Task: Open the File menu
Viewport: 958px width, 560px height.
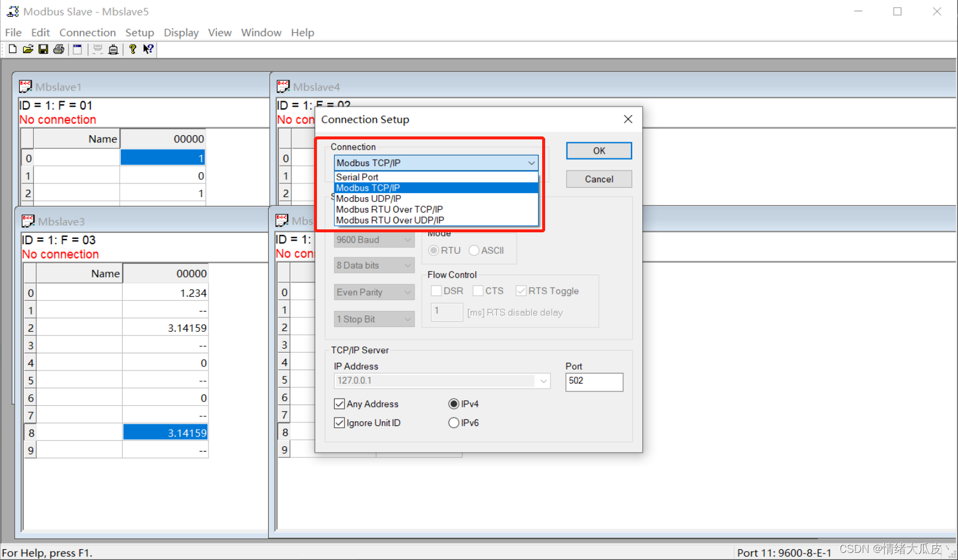Action: click(13, 32)
